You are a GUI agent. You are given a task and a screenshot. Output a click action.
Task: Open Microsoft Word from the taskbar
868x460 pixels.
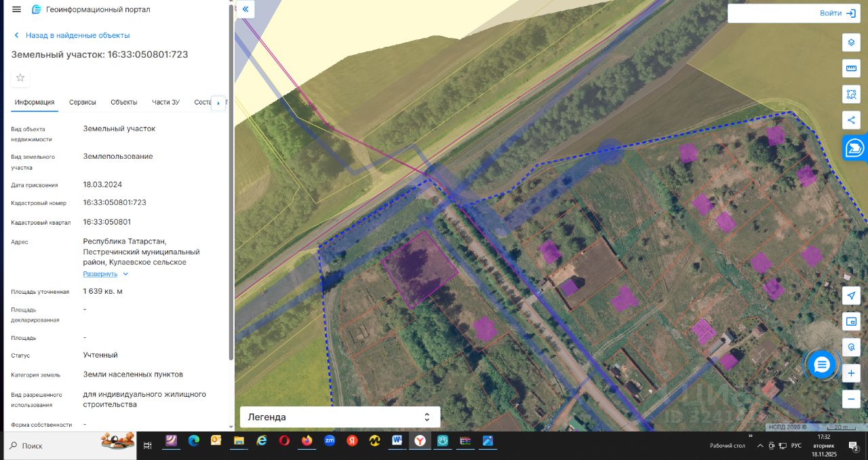click(x=397, y=441)
